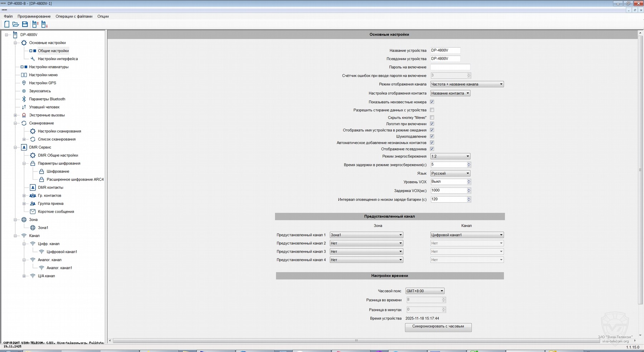644x352 pixels.
Task: Click the New file toolbar icon
Action: coord(7,24)
